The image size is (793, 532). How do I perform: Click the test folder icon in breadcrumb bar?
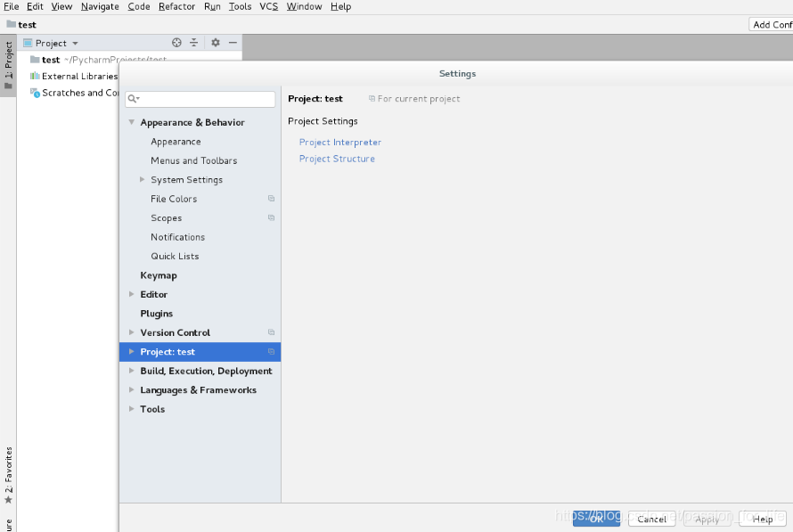click(x=12, y=24)
